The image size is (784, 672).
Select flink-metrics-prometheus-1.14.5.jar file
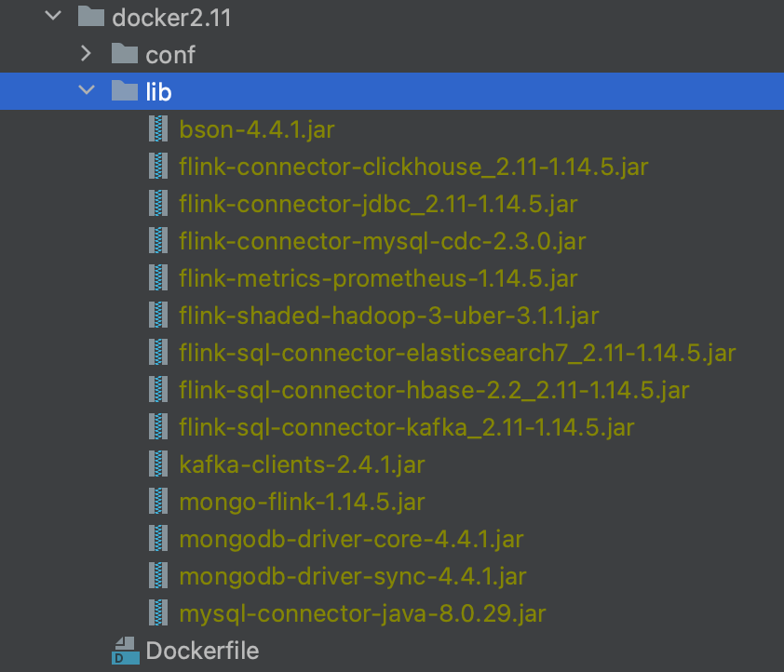[x=378, y=278]
